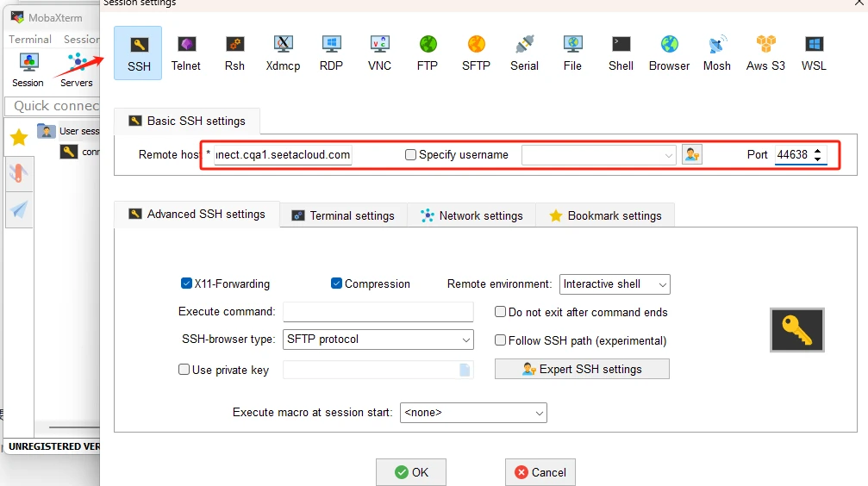Click the Cancel button

[540, 472]
